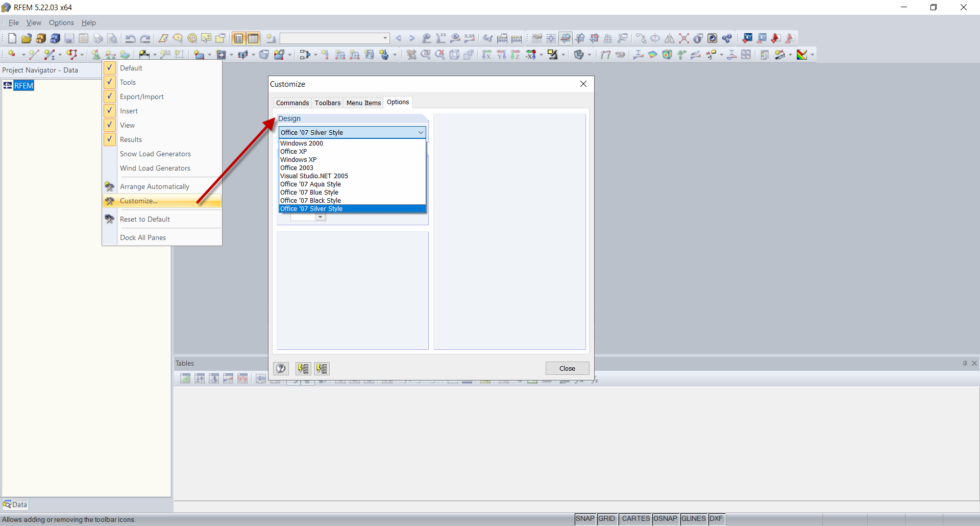Select the RFEM node in navigator

pyautogui.click(x=23, y=85)
